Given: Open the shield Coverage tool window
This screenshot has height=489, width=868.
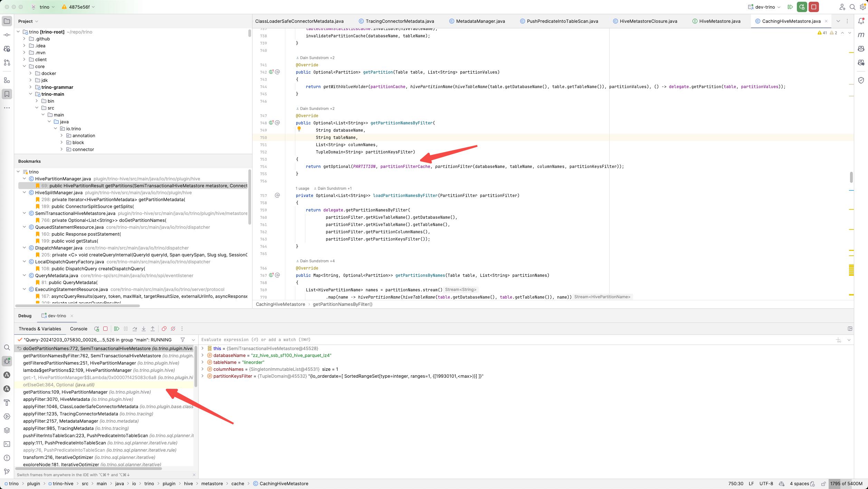Looking at the screenshot, I should pyautogui.click(x=861, y=80).
